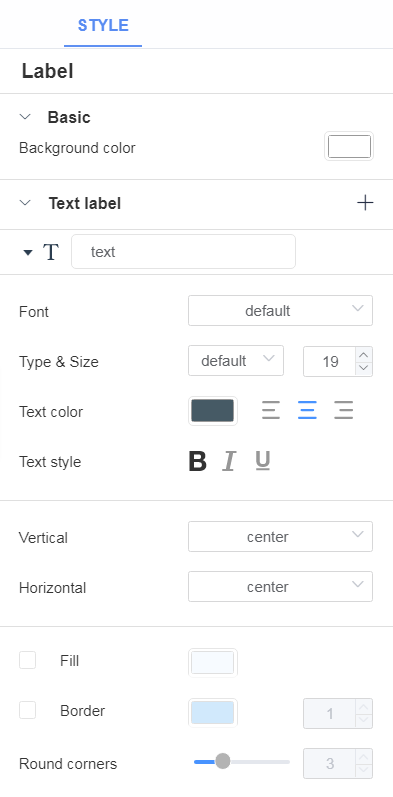Open the Background color swatch
Viewport: 393px width, 797px height.
[349, 147]
